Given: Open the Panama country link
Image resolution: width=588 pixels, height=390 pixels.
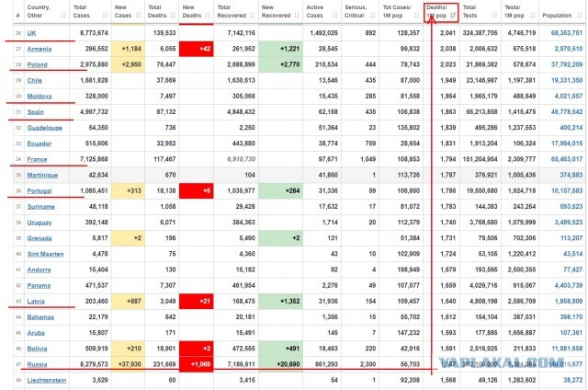Looking at the screenshot, I should point(39,285).
